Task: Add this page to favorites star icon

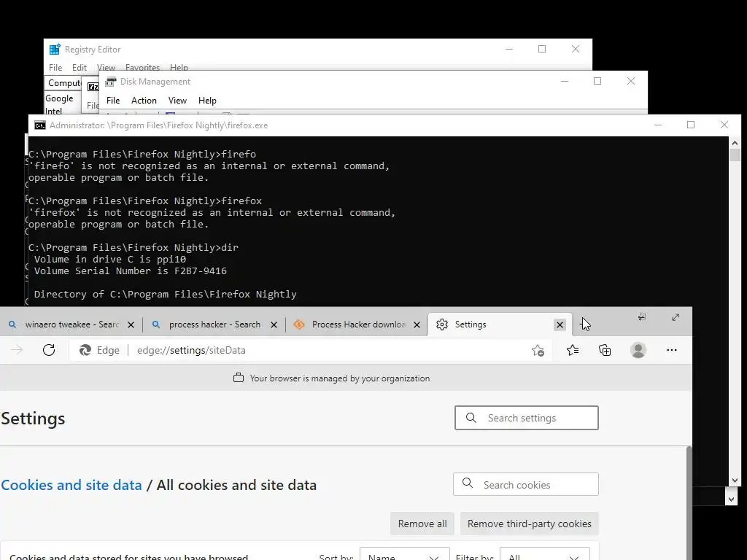Action: pyautogui.click(x=538, y=351)
